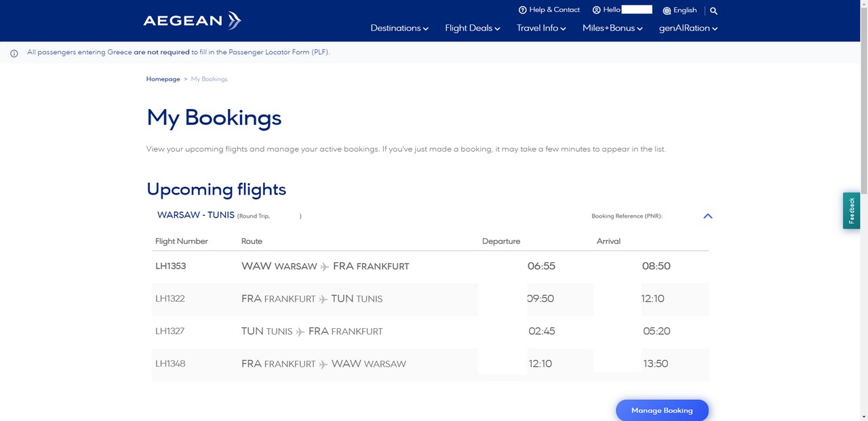Open the Miles+Bonus menu
The height and width of the screenshot is (421, 868).
612,28
